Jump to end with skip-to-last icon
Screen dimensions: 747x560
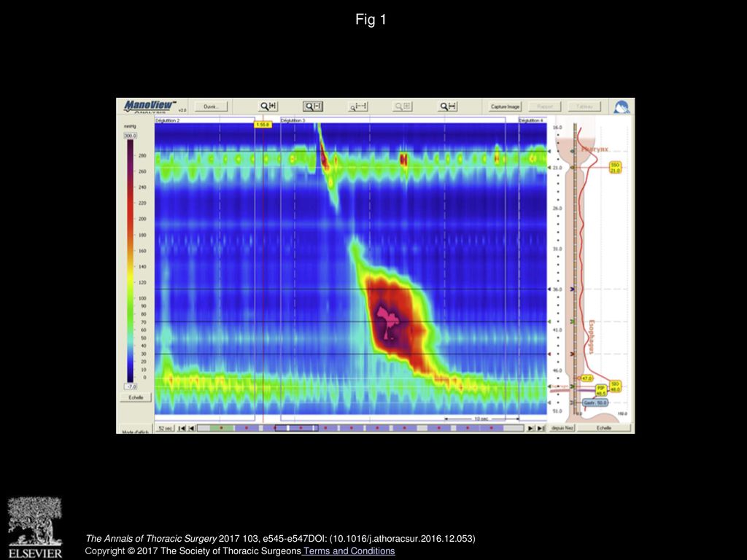click(x=541, y=428)
